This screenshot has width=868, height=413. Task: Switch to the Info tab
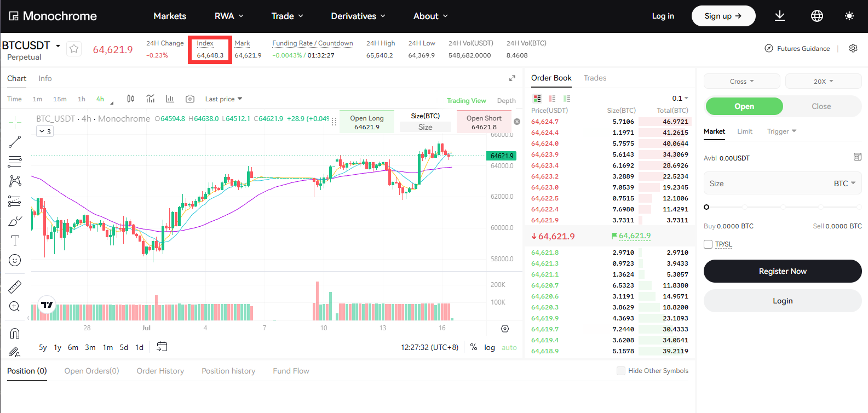click(45, 78)
